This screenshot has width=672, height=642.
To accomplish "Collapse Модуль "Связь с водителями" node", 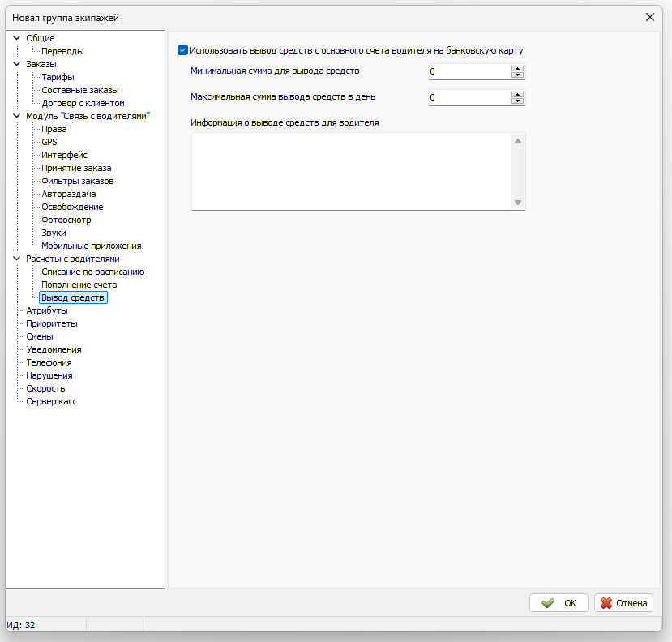I will pyautogui.click(x=16, y=116).
